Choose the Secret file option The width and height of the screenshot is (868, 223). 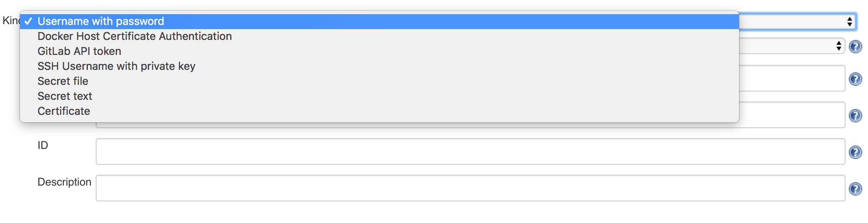tap(63, 81)
